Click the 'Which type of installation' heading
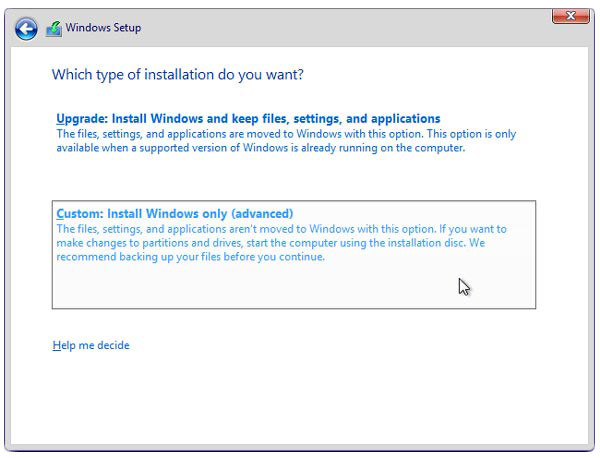The image size is (600, 458). tap(178, 75)
